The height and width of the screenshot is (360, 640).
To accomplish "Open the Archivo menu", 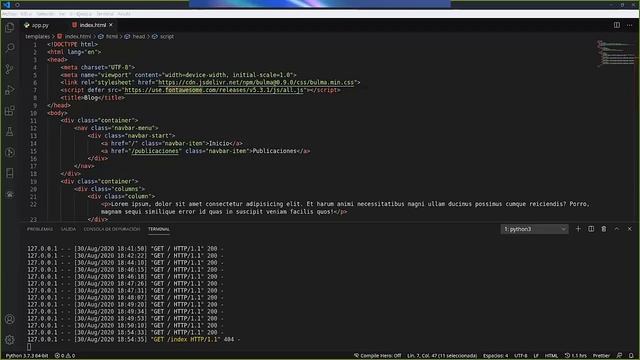I will pos(10,14).
